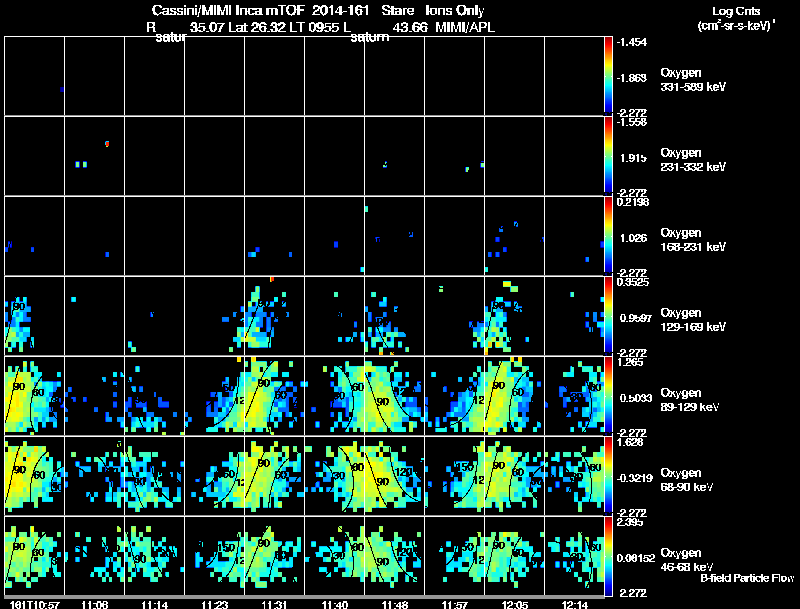Viewport: 800px width, 609px height.
Task: Click the '11:31' time axis label
Action: click(274, 605)
